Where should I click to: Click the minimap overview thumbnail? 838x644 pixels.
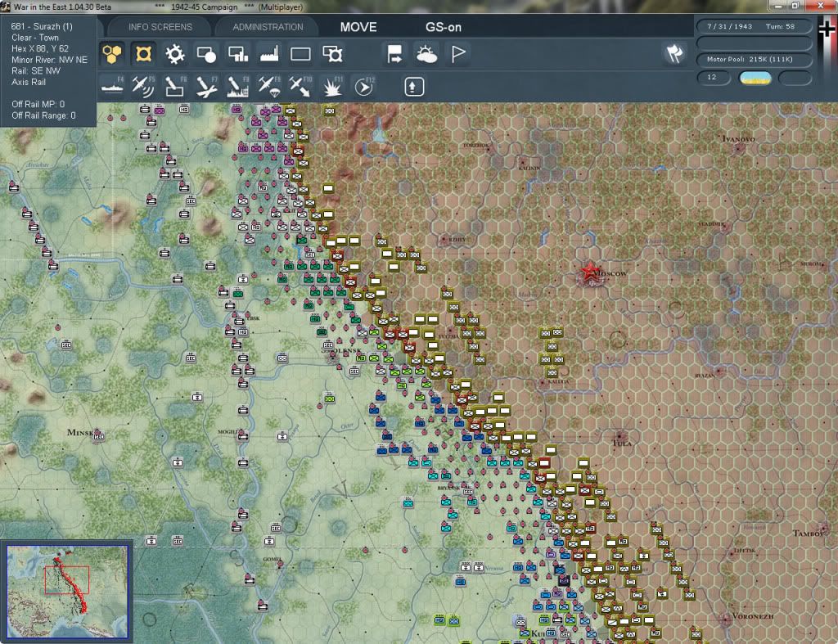(67, 591)
